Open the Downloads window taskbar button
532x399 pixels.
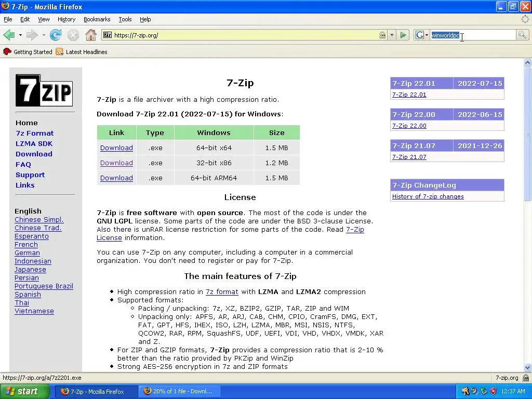[179, 391]
